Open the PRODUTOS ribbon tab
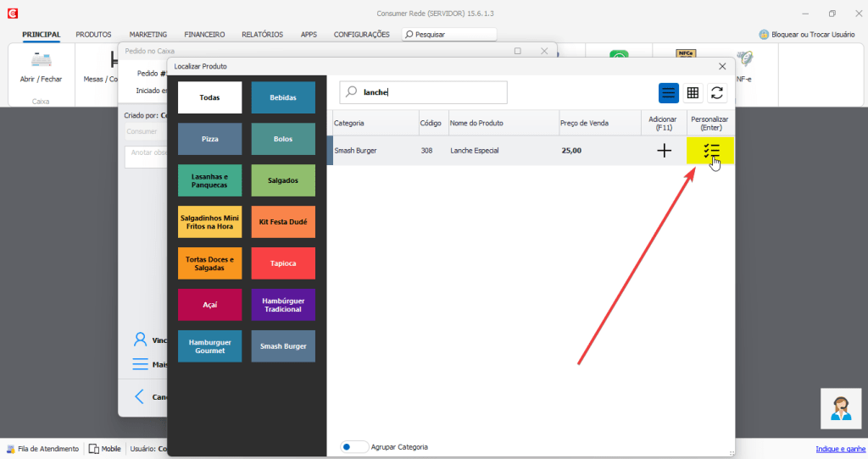The height and width of the screenshot is (459, 868). pos(93,35)
